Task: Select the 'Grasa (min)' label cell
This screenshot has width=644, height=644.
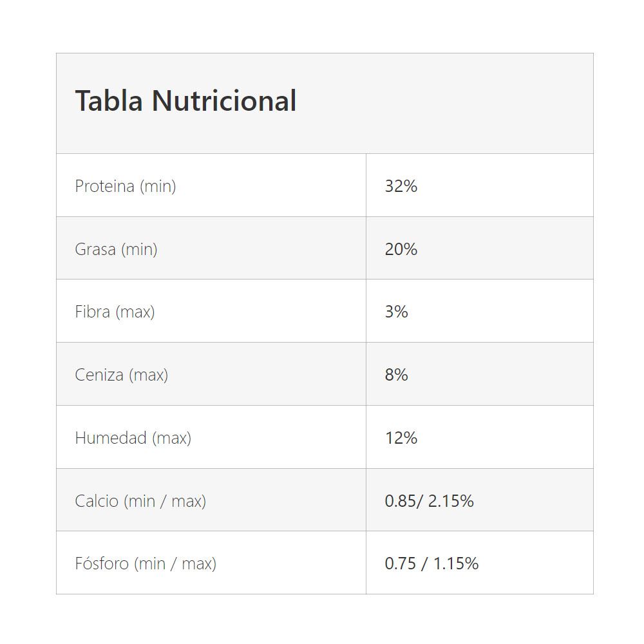Action: pos(116,249)
